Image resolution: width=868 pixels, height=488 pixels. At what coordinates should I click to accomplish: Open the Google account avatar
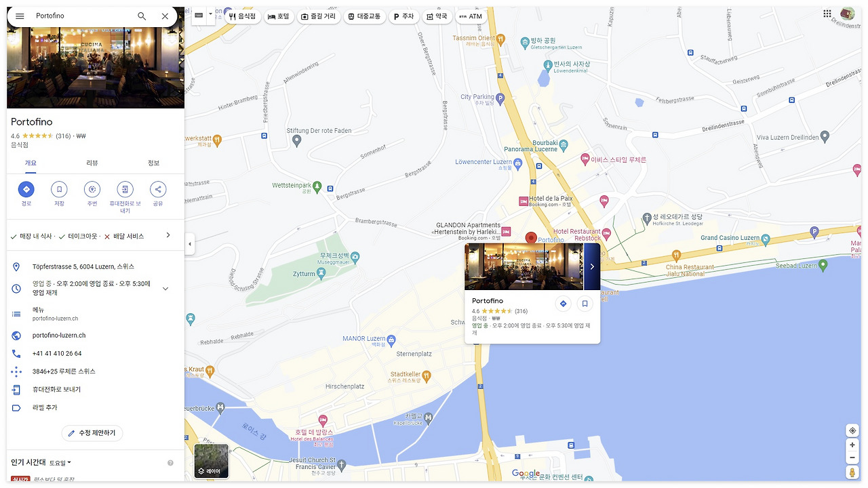(848, 14)
